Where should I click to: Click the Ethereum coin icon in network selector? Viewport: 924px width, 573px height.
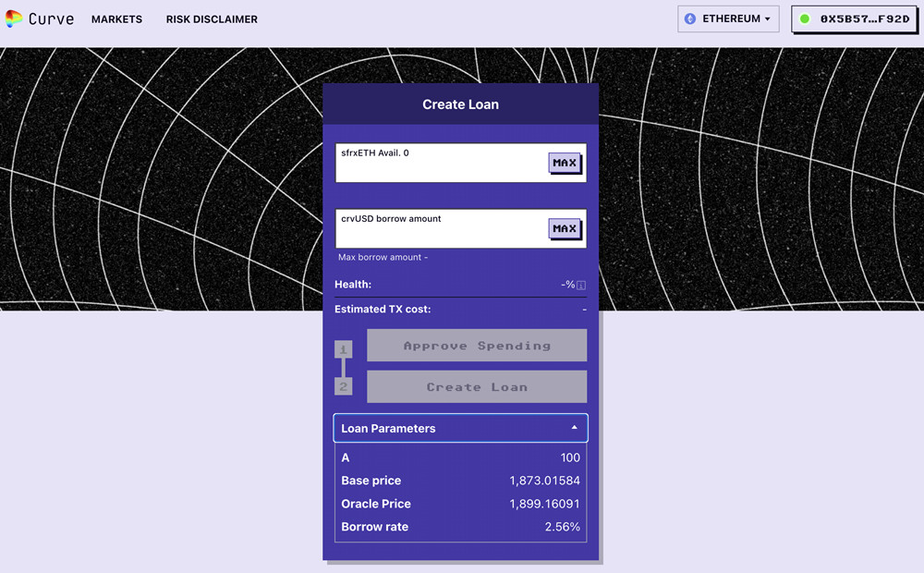tap(687, 18)
